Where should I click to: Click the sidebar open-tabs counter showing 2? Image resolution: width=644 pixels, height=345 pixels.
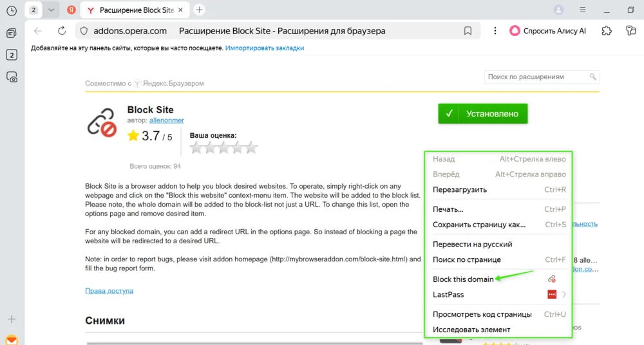[x=12, y=55]
